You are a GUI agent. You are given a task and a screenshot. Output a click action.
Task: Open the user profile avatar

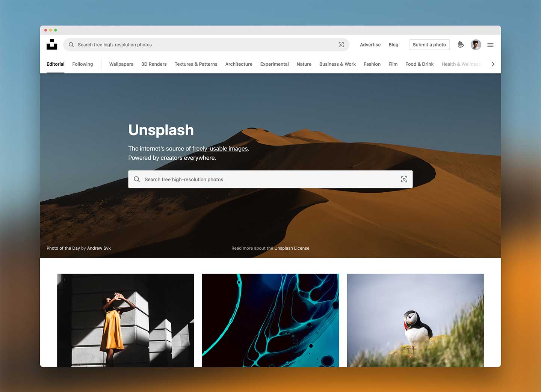tap(476, 45)
